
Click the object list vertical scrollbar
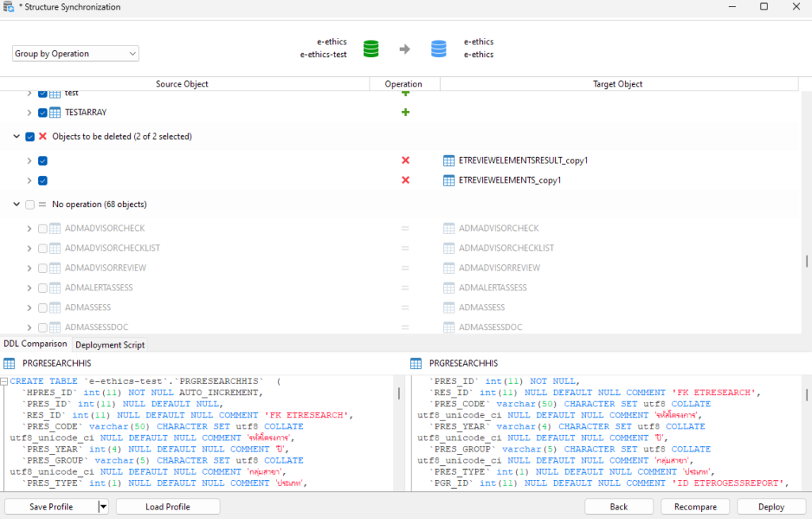806,261
